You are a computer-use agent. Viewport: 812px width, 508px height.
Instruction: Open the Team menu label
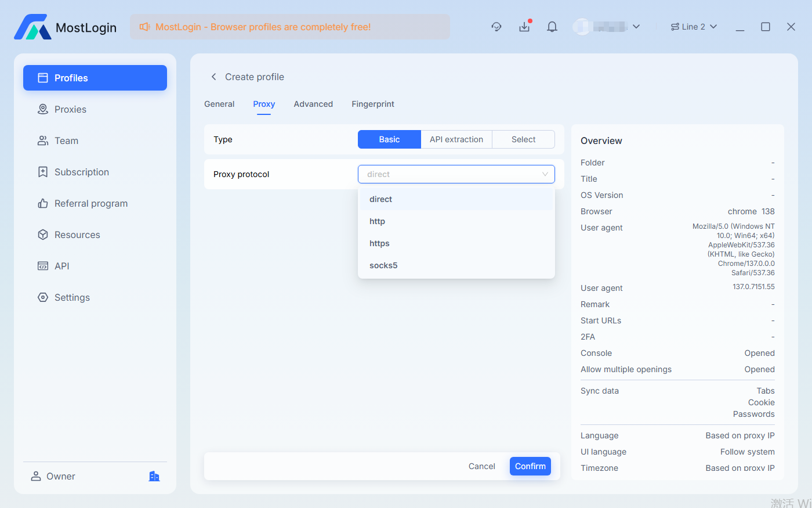point(66,140)
